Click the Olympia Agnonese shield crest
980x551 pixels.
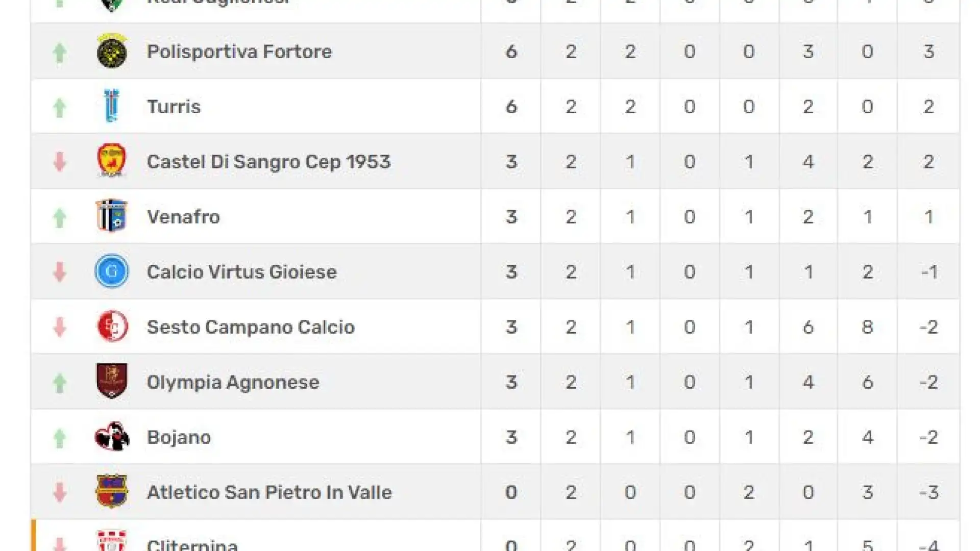click(x=112, y=381)
